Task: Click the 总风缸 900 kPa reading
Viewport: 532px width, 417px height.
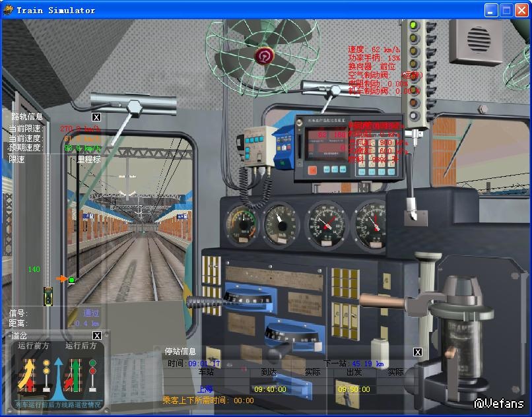Action: coord(378,143)
